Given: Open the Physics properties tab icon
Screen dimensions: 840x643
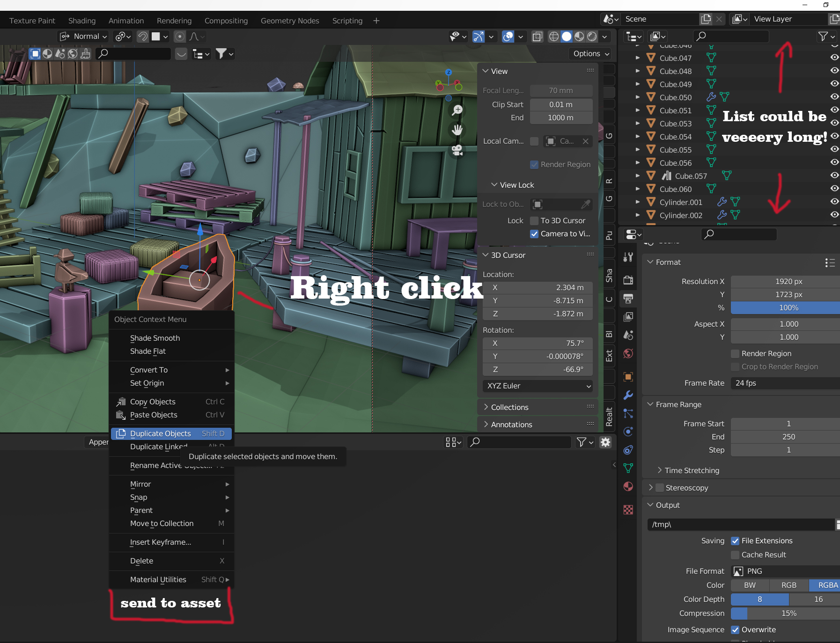Looking at the screenshot, I should [628, 431].
